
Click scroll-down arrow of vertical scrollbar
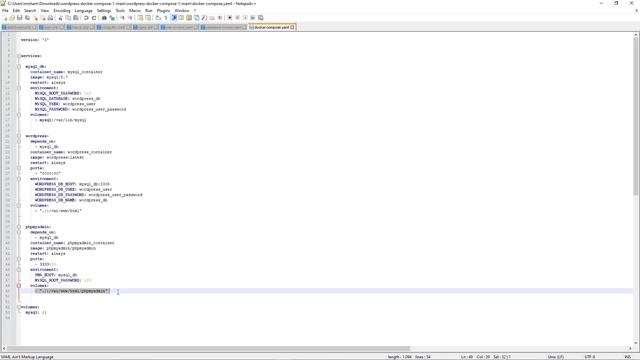pos(636,343)
